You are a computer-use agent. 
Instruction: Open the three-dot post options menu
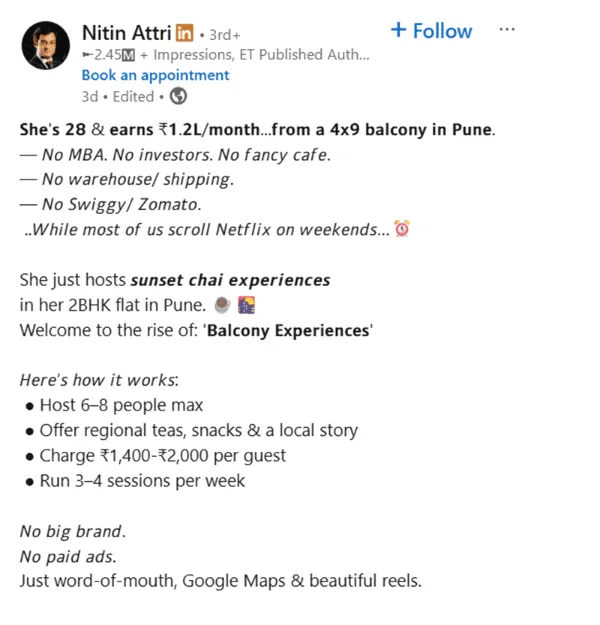507,29
